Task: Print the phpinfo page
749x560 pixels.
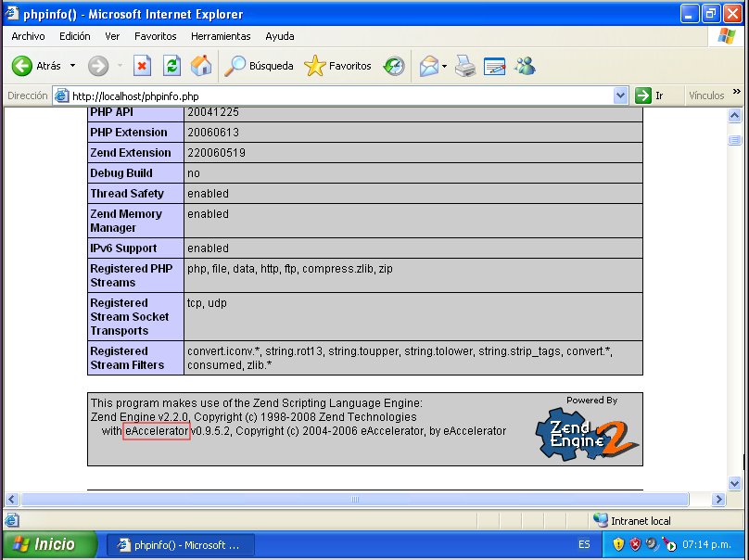Action: click(464, 66)
